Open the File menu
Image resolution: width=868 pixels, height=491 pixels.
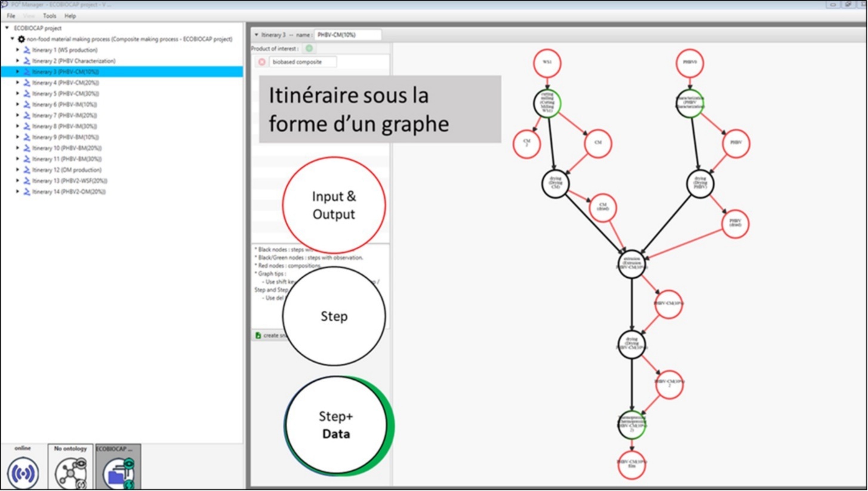10,16
